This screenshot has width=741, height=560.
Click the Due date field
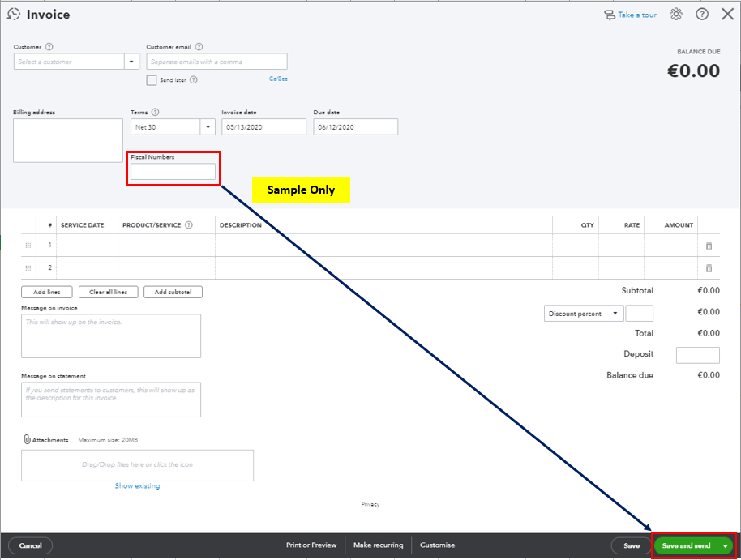(x=355, y=126)
